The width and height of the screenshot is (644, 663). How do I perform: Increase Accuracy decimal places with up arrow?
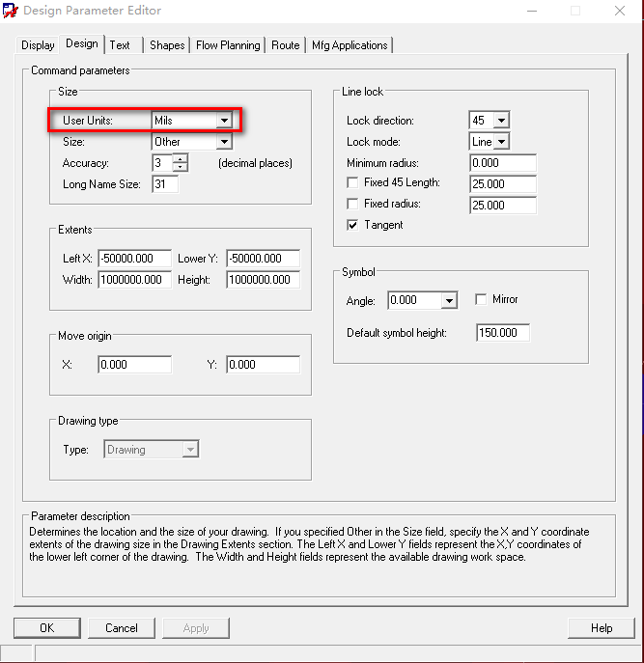click(x=181, y=159)
